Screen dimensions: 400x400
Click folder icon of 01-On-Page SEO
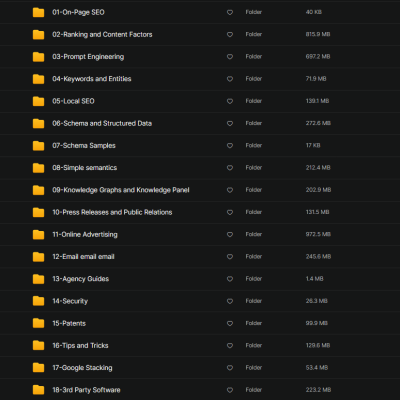click(38, 12)
